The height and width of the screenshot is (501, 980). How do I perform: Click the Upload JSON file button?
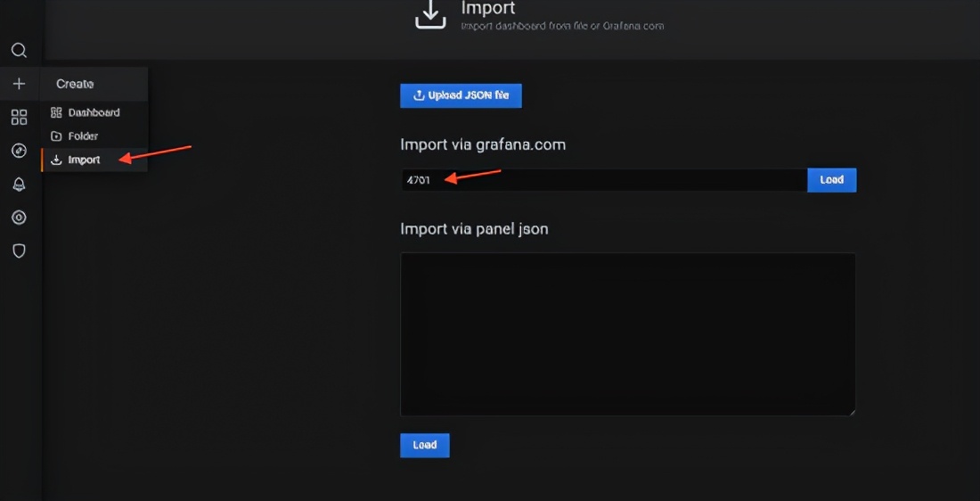(x=461, y=95)
